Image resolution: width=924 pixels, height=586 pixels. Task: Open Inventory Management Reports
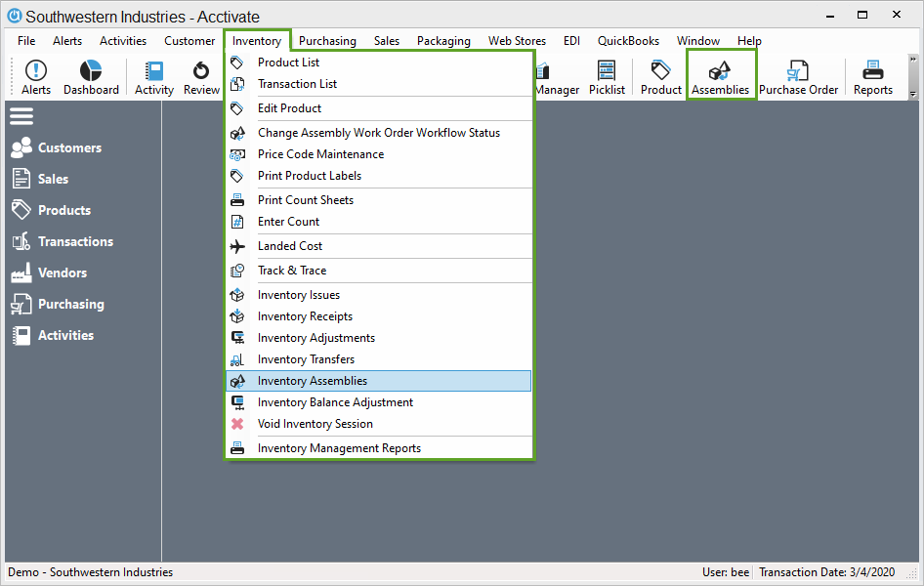coord(379,448)
